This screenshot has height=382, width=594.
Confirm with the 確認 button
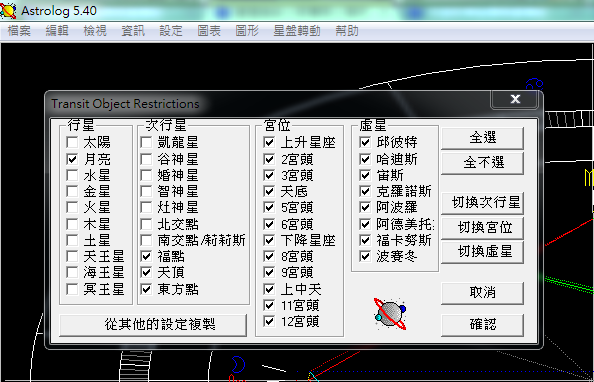click(483, 324)
